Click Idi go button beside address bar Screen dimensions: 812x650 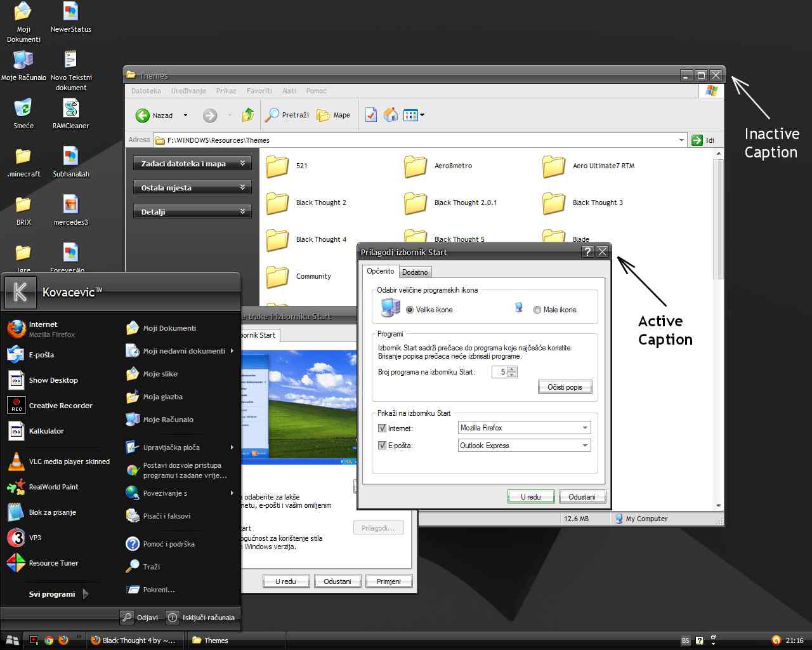pos(704,140)
